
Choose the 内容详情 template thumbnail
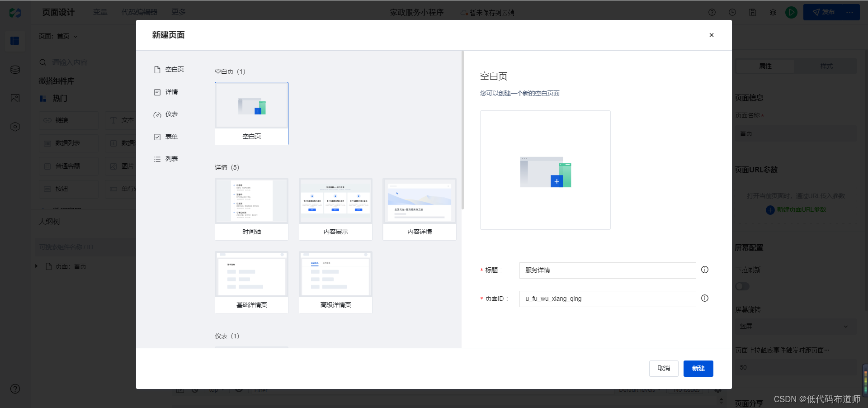pos(420,209)
